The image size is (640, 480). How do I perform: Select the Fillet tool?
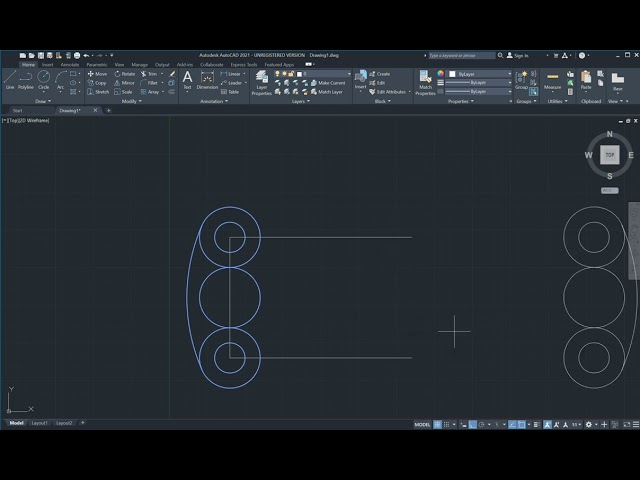(149, 83)
